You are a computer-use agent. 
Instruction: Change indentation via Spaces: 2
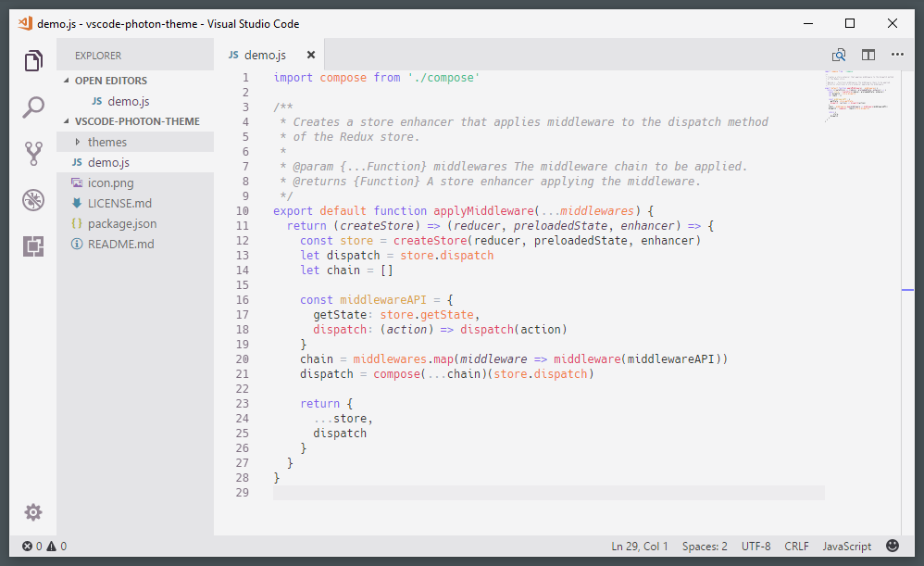pos(705,546)
